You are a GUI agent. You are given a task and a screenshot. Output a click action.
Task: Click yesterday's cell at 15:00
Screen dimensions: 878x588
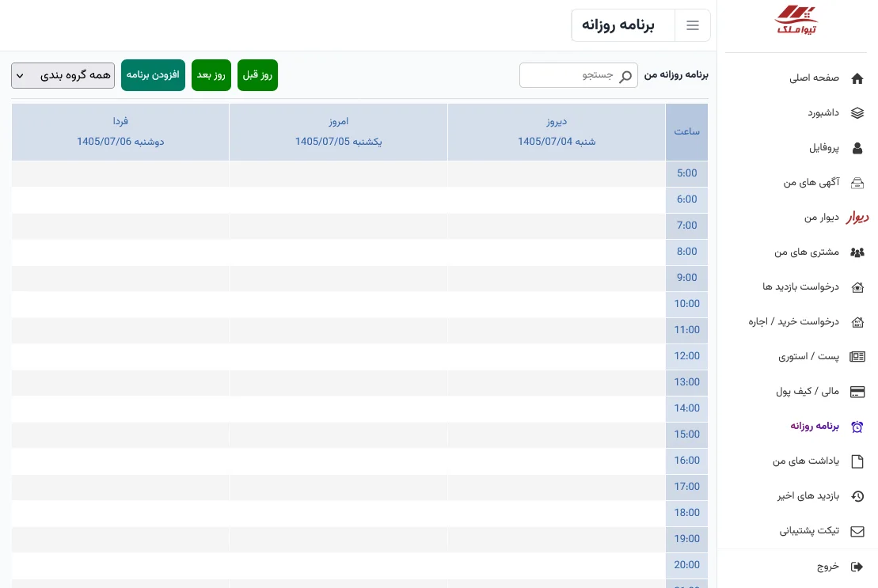557,434
